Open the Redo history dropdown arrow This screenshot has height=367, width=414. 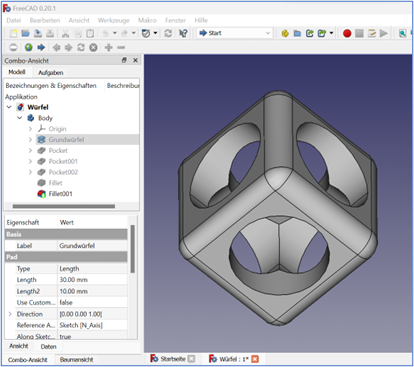click(x=134, y=33)
